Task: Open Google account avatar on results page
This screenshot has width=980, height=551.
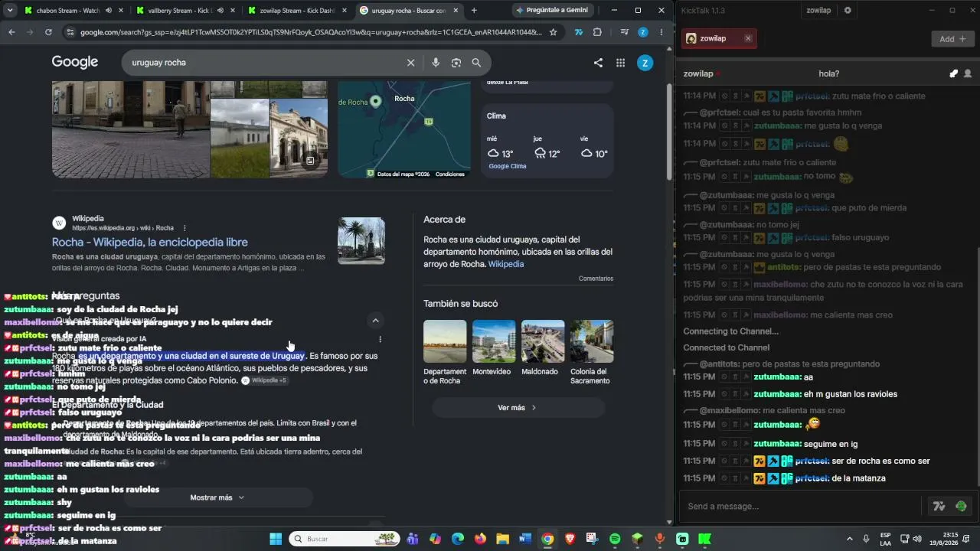Action: [x=645, y=63]
